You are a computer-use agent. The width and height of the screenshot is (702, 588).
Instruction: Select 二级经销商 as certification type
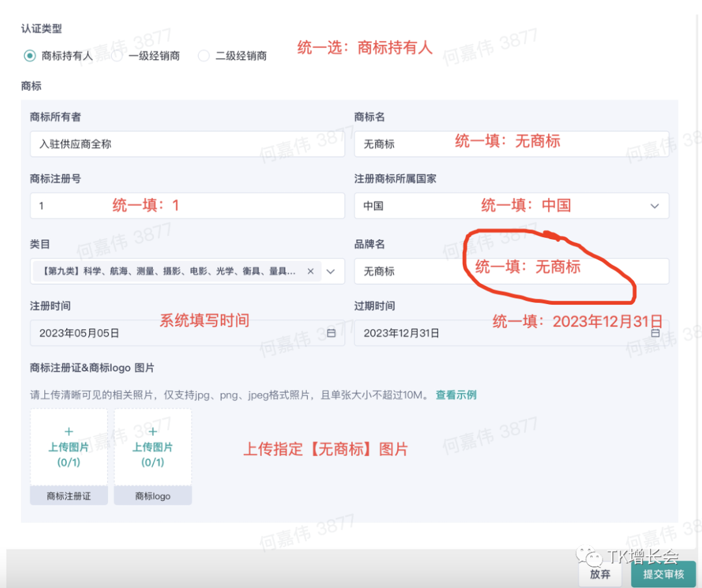pos(203,55)
